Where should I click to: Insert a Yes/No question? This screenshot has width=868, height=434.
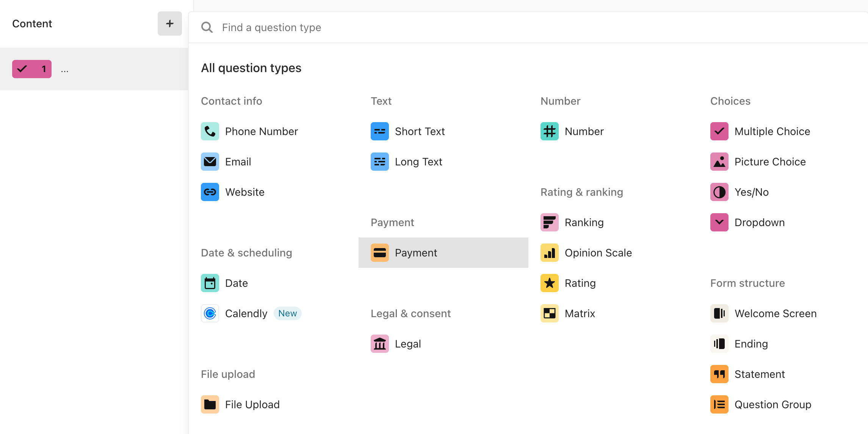pyautogui.click(x=783, y=192)
